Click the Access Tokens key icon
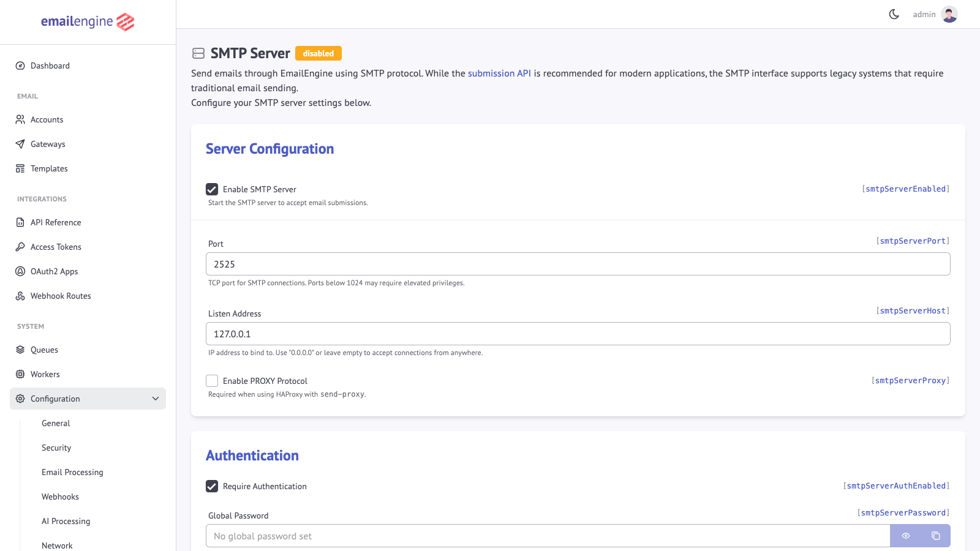 coord(20,247)
